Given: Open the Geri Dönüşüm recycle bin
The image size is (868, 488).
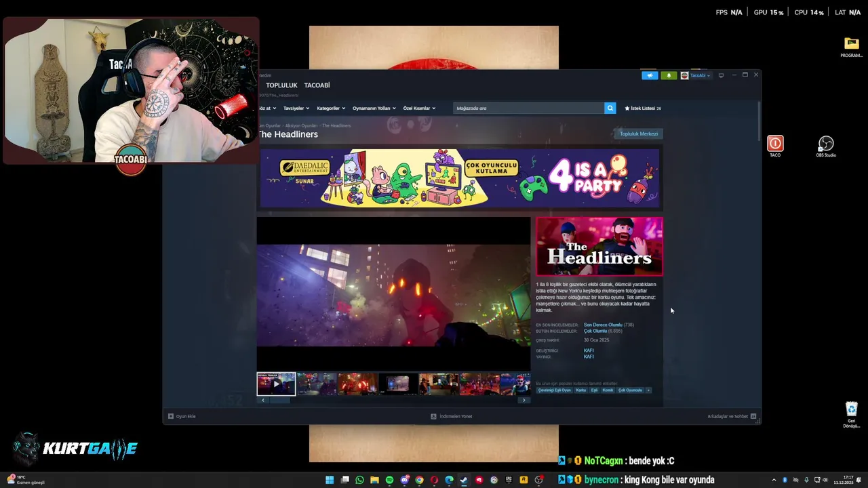Looking at the screenshot, I should 852,415.
